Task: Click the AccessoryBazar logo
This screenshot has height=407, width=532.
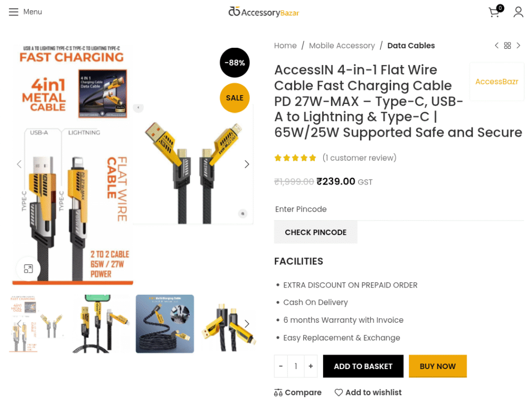Action: click(263, 12)
